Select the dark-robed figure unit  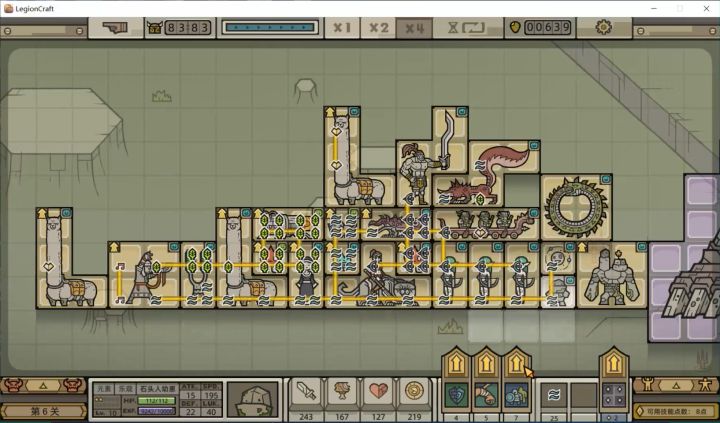(x=306, y=279)
